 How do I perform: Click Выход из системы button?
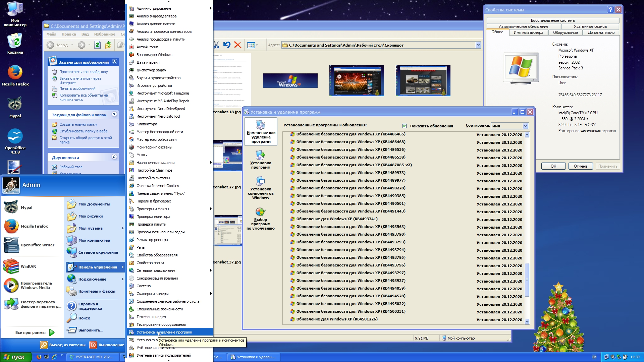pos(63,345)
